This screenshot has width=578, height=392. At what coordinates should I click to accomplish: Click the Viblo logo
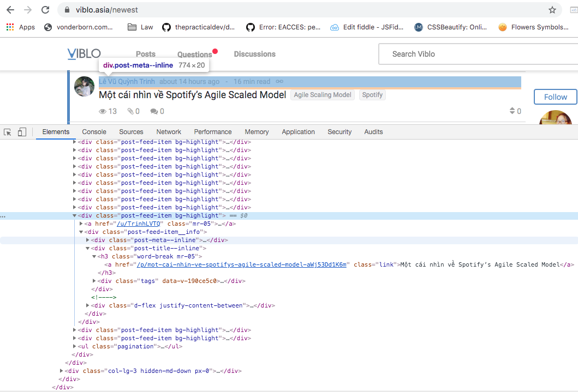84,53
